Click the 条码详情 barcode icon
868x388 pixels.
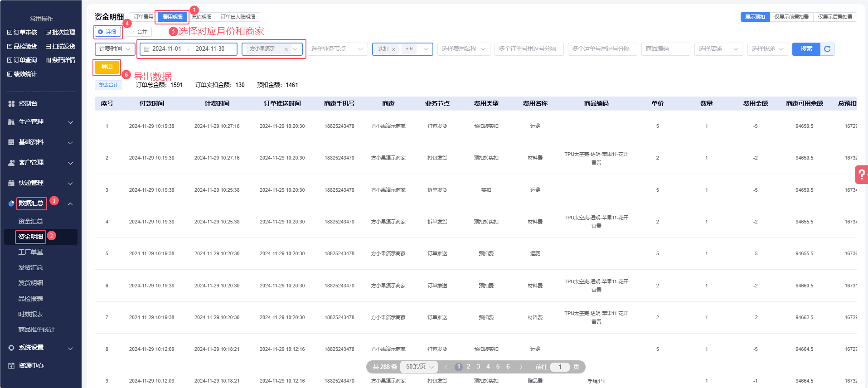(x=48, y=60)
